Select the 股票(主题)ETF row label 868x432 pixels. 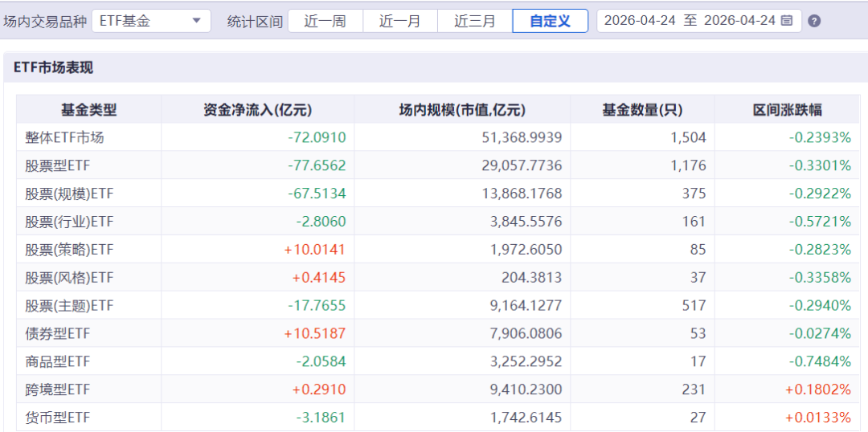69,305
